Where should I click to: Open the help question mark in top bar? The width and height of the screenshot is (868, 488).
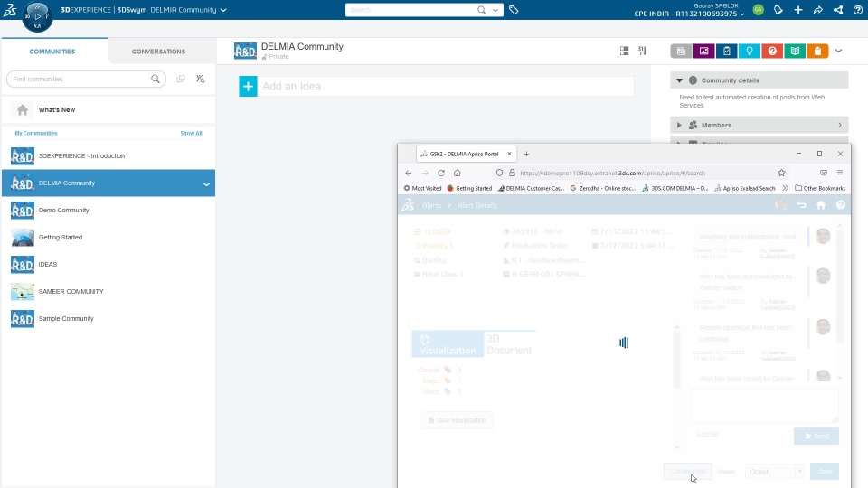tap(858, 10)
